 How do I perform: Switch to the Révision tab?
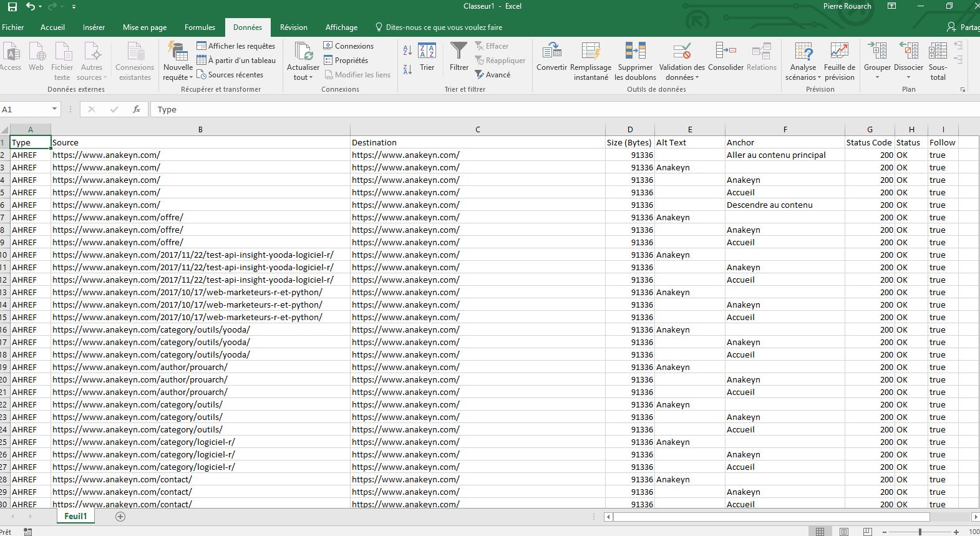pos(294,27)
